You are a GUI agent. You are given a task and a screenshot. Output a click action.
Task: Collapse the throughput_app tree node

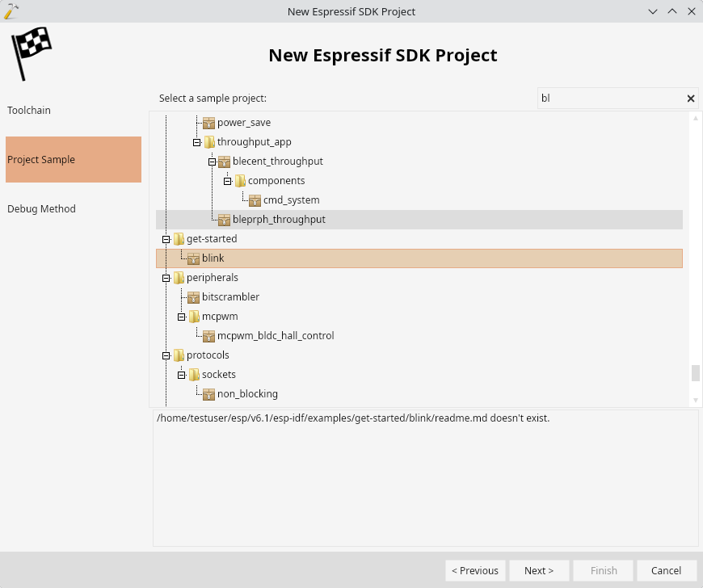(197, 142)
